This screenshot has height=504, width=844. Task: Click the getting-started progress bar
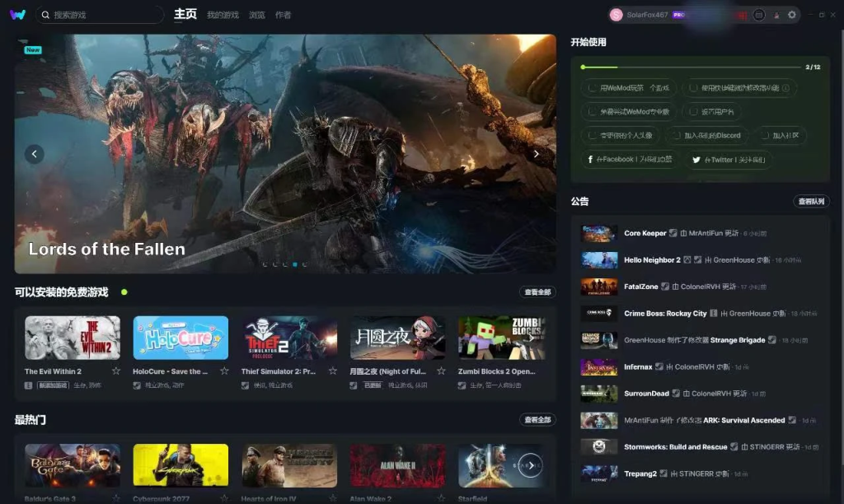pyautogui.click(x=691, y=67)
